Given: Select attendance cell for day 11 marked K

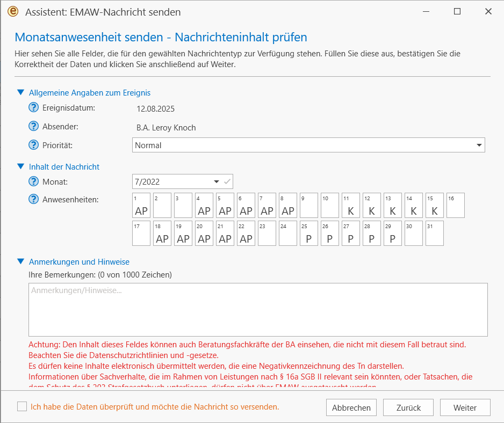Looking at the screenshot, I should coord(351,205).
